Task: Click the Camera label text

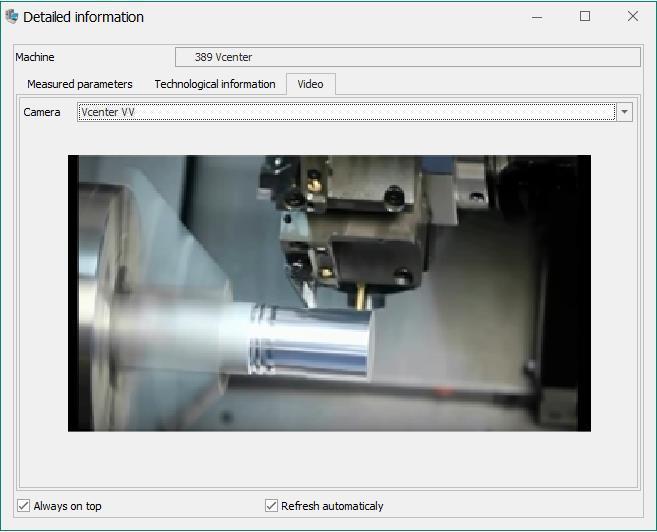Action: click(42, 112)
